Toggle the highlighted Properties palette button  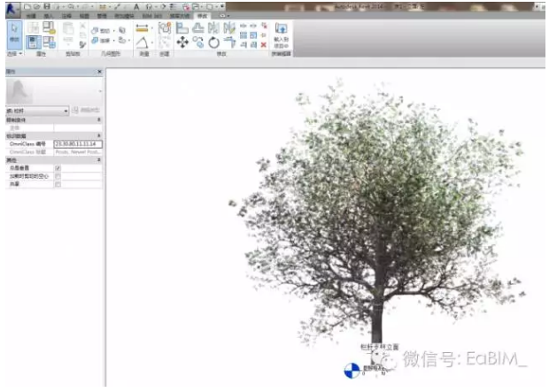click(34, 42)
